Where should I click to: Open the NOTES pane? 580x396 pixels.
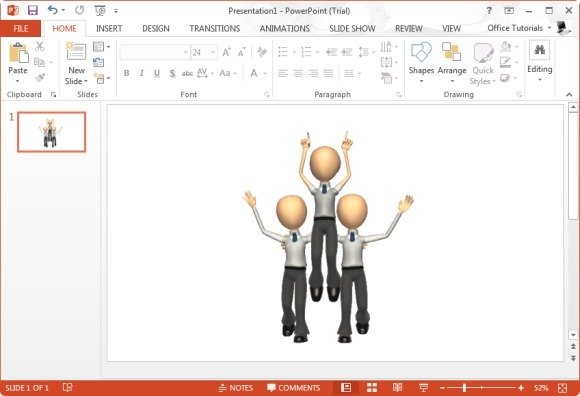tap(236, 388)
